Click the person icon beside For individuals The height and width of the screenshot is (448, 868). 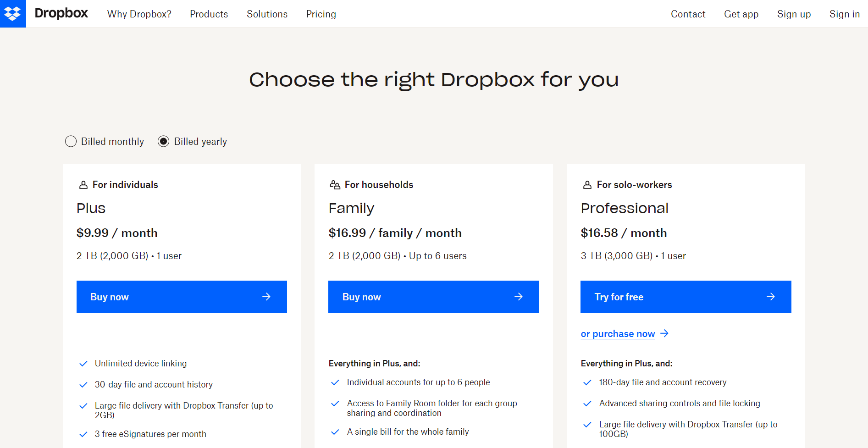click(83, 185)
